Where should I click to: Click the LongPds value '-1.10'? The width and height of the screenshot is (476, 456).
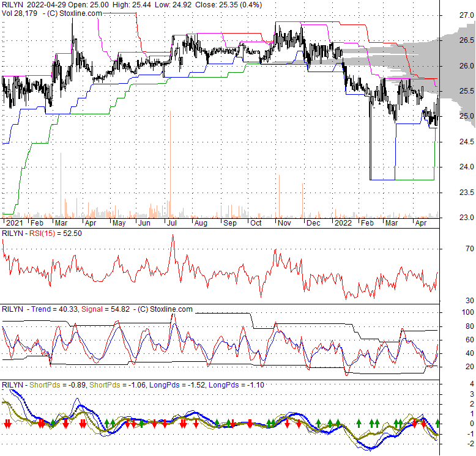[x=255, y=385]
